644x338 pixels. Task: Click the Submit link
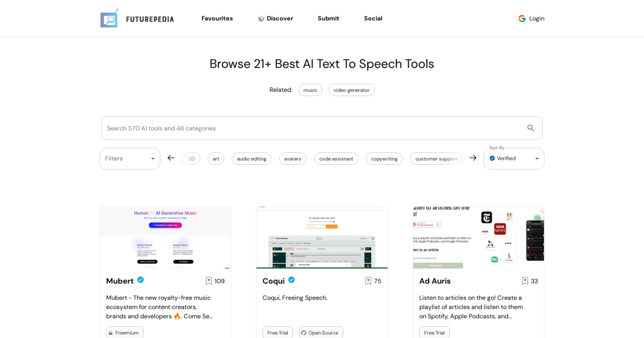pyautogui.click(x=328, y=18)
